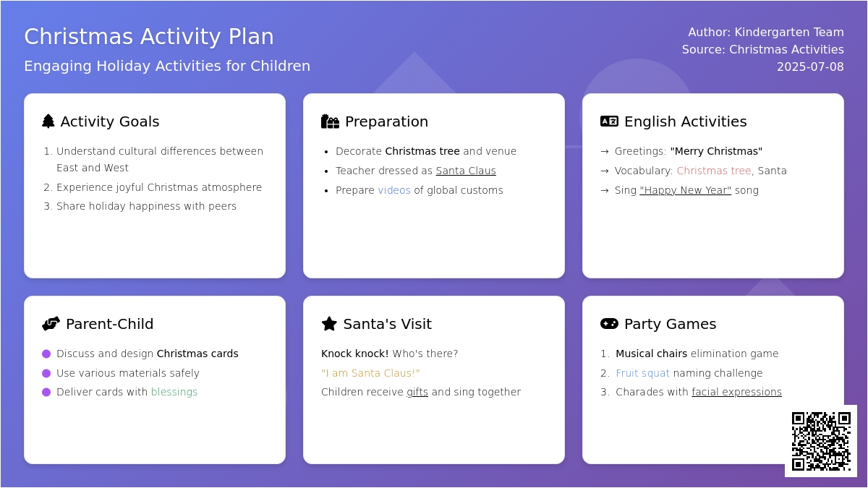Click the star icon beside Santa's Visit
The image size is (868, 488).
coord(329,324)
